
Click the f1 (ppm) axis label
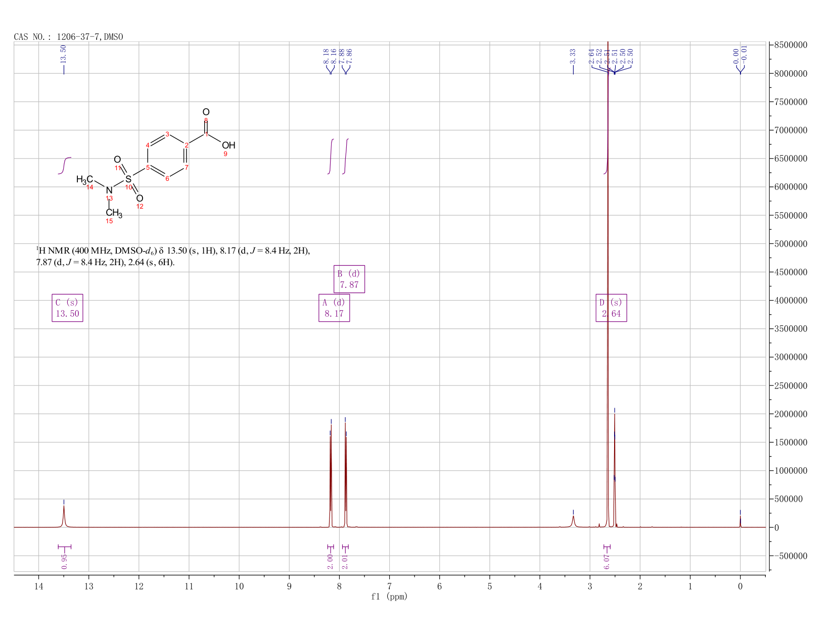click(x=389, y=597)
